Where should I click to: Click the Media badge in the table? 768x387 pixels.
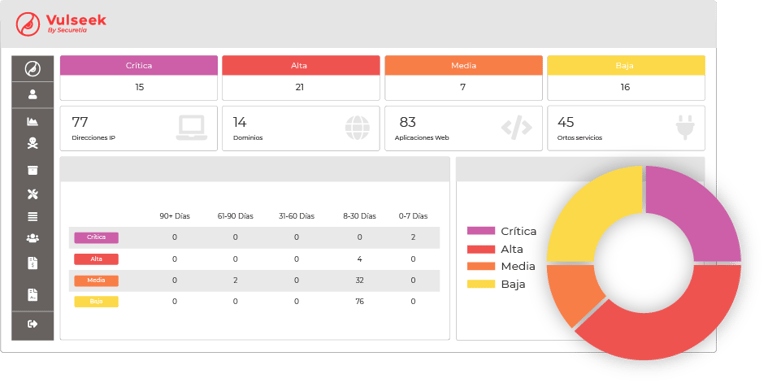tap(96, 281)
